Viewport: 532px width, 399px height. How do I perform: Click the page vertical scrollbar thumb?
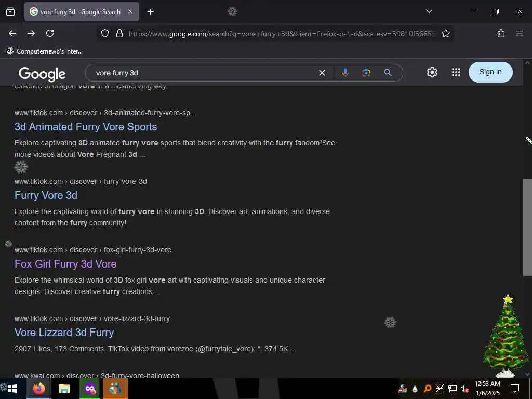point(527,228)
